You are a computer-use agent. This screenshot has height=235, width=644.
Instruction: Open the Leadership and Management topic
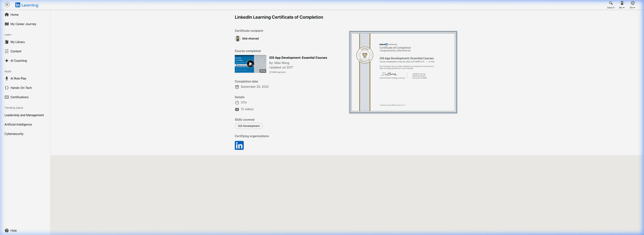[24, 115]
